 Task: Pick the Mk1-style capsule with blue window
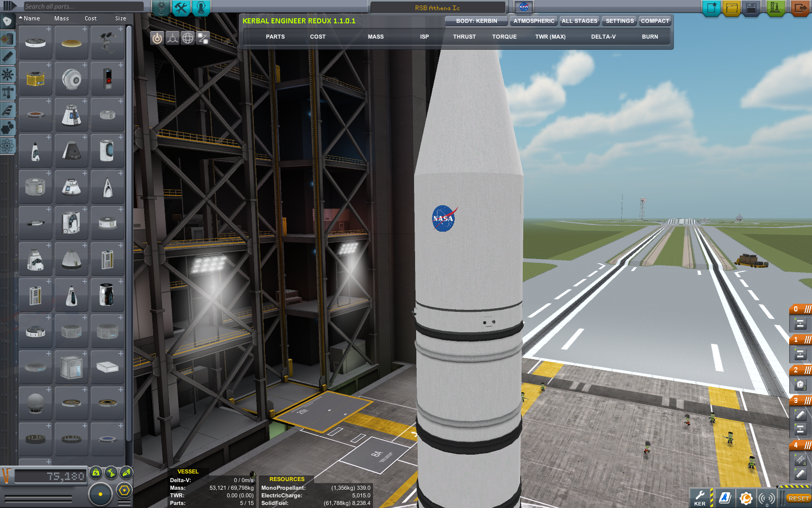[x=72, y=115]
